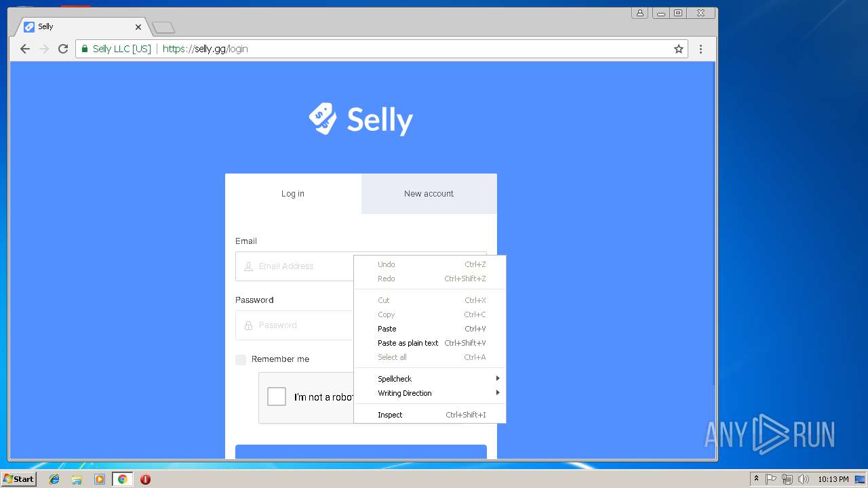Open the Chrome three-dot menu
868x488 pixels.
click(x=701, y=49)
